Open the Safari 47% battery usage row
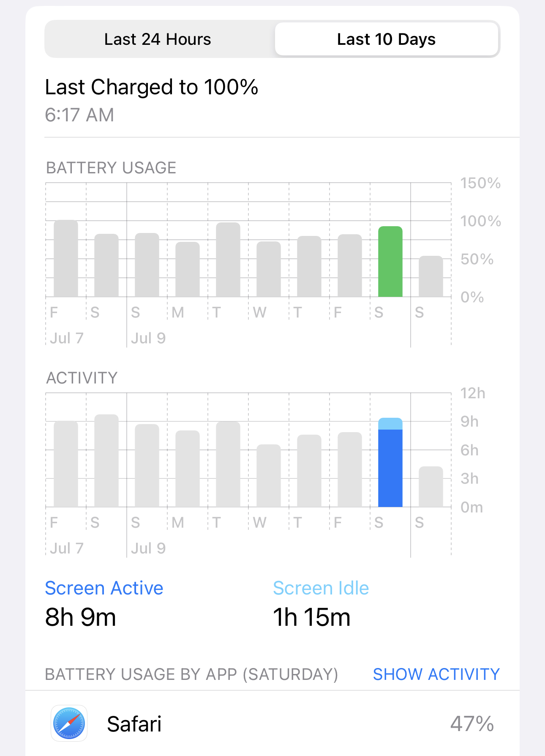Screen dimensions: 545x756 click(272, 723)
